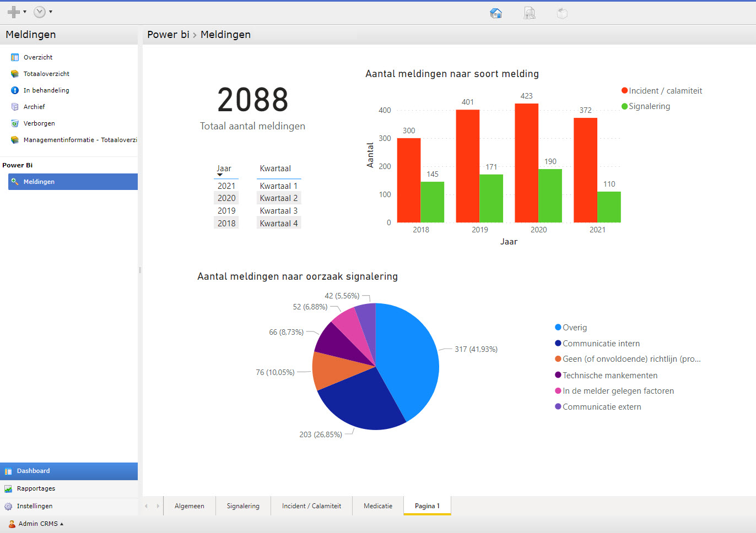Click the green 2020 bar with value 190
This screenshot has width=756, height=533.
coord(550,195)
